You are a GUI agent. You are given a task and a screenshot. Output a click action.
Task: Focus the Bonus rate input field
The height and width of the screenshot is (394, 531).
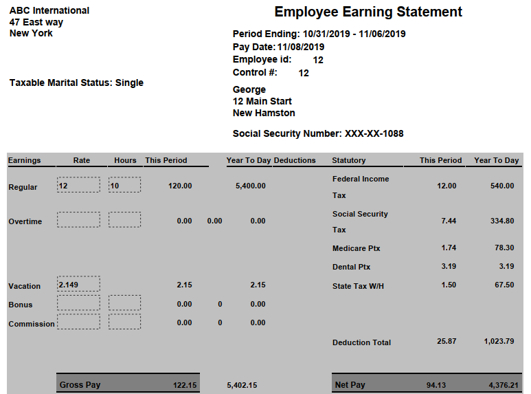point(79,303)
